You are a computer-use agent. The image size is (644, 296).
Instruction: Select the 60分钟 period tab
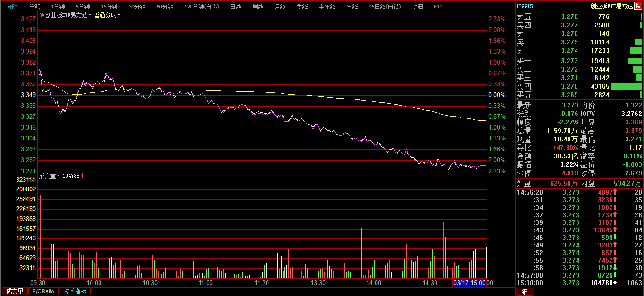(x=165, y=7)
